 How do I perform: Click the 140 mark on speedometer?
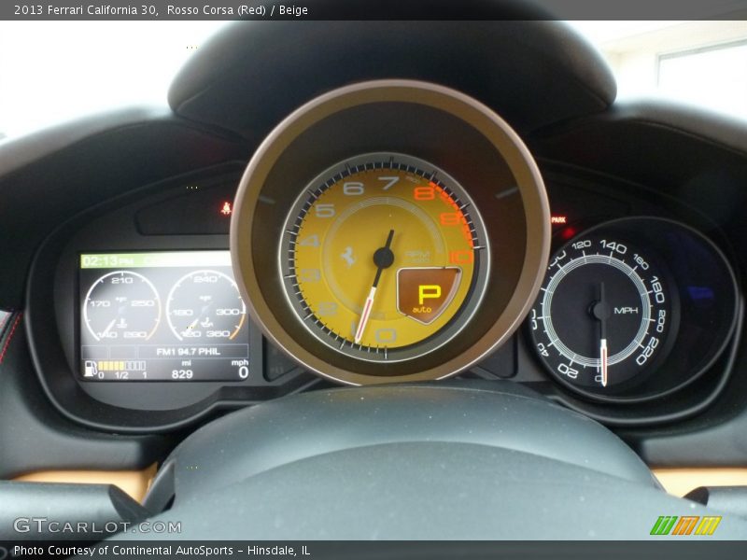pyautogui.click(x=613, y=246)
